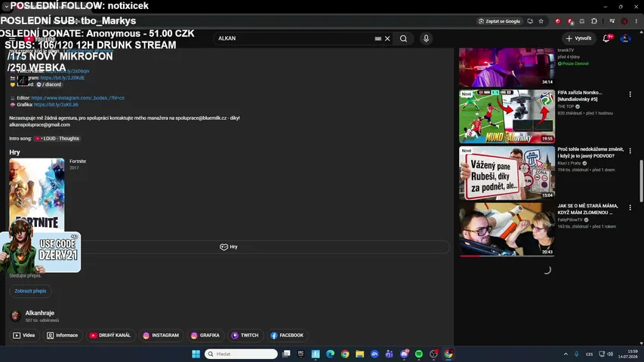Image resolution: width=644 pixels, height=362 pixels.
Task: Open more options for Proč tohle nedokážeme video
Action: 630,151
